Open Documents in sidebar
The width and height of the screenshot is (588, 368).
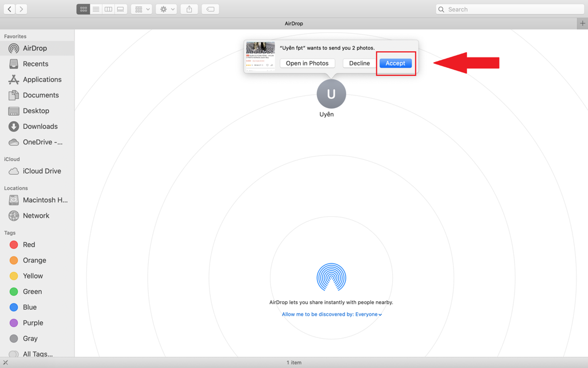(x=37, y=95)
